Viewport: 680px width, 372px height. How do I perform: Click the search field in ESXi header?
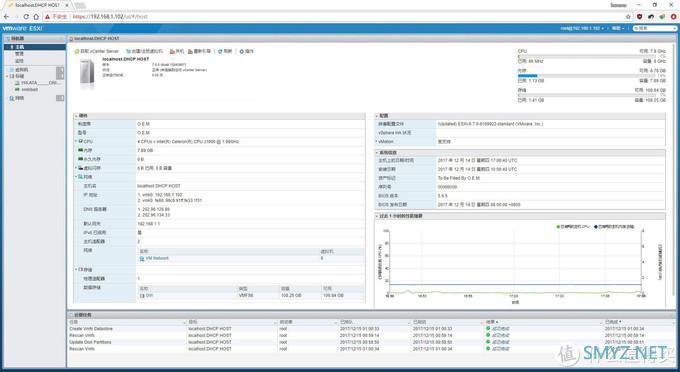point(654,28)
